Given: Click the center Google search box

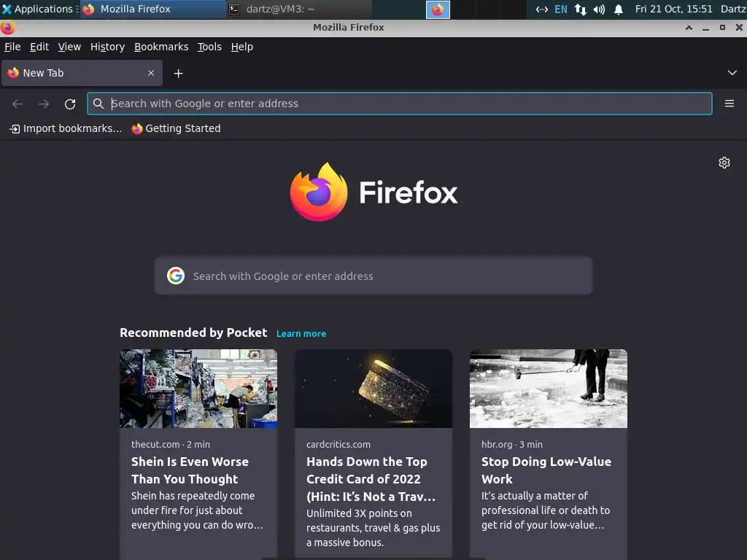Looking at the screenshot, I should click(373, 276).
